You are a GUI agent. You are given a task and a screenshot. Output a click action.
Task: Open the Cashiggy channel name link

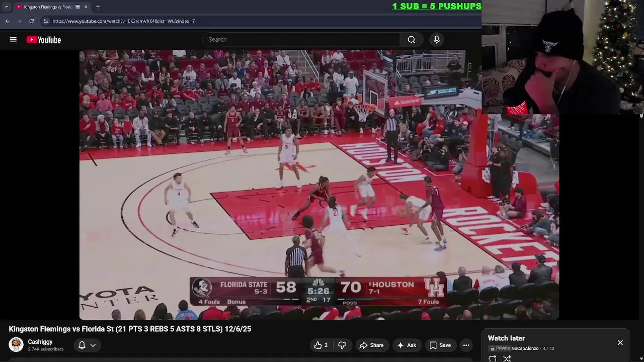(40, 342)
